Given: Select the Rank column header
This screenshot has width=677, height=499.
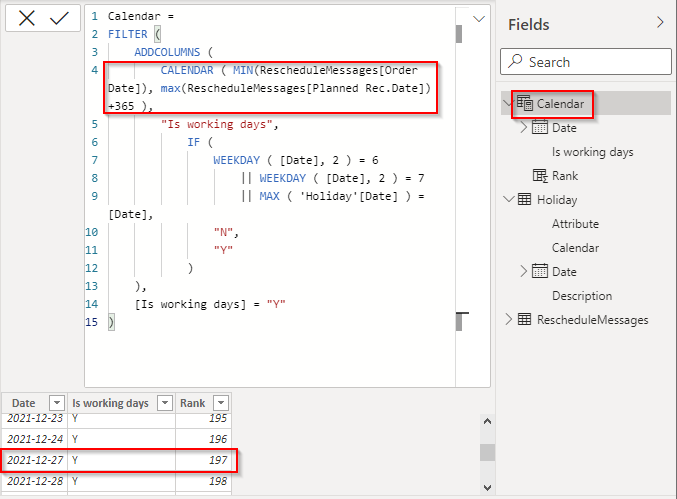Looking at the screenshot, I should click(x=192, y=403).
